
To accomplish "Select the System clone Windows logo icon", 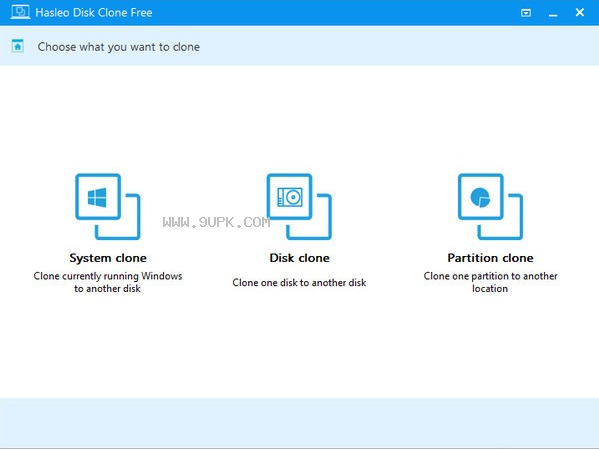I will click(98, 197).
